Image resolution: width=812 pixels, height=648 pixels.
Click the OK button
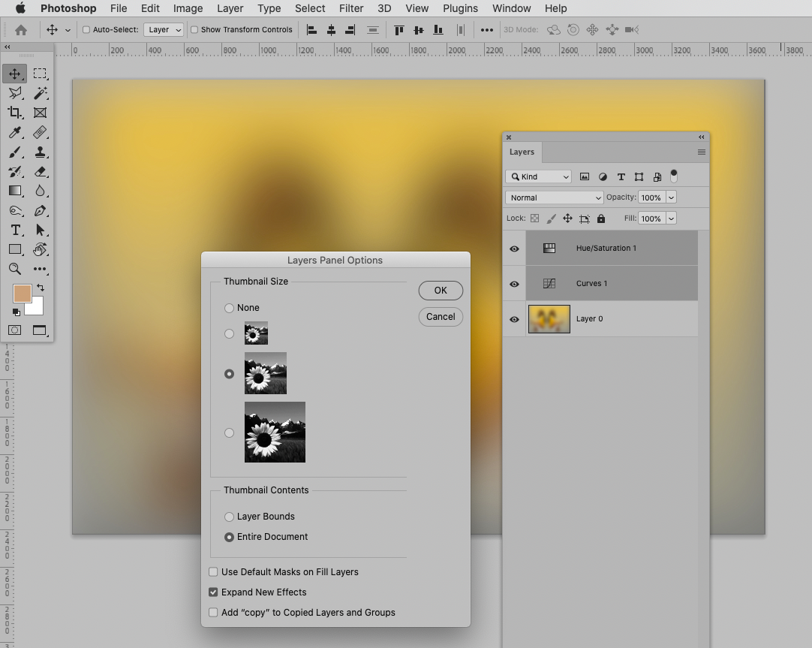click(441, 290)
